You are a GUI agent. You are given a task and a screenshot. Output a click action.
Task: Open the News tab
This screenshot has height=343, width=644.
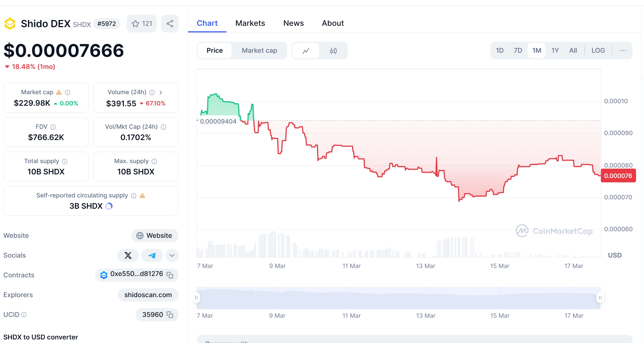click(294, 23)
